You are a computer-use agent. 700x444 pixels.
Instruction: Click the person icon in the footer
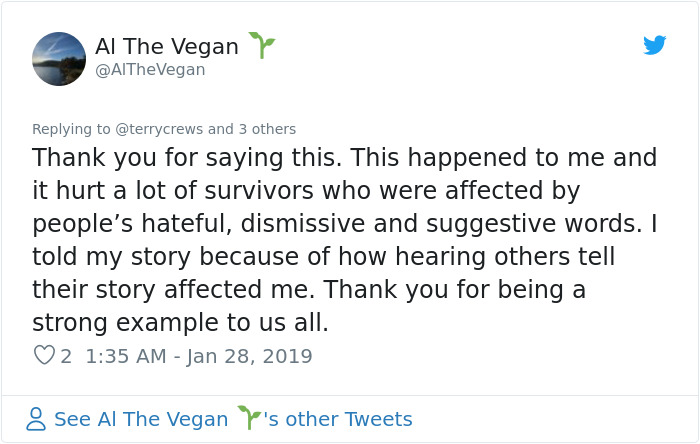(36, 418)
